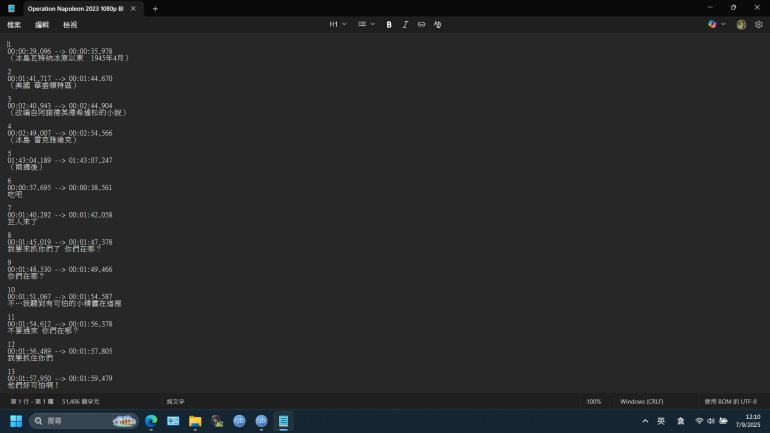Click the Windows (CRLF) line ending indicator
This screenshot has width=770, height=433.
(641, 402)
